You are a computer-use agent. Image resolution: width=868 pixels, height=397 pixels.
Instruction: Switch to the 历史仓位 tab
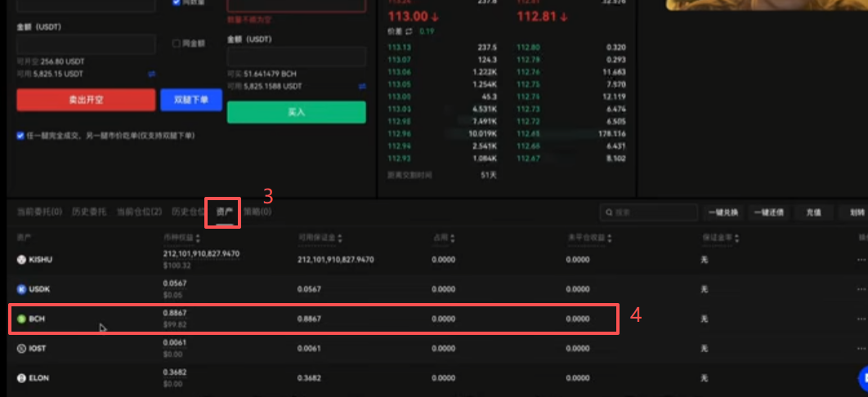[x=188, y=212]
